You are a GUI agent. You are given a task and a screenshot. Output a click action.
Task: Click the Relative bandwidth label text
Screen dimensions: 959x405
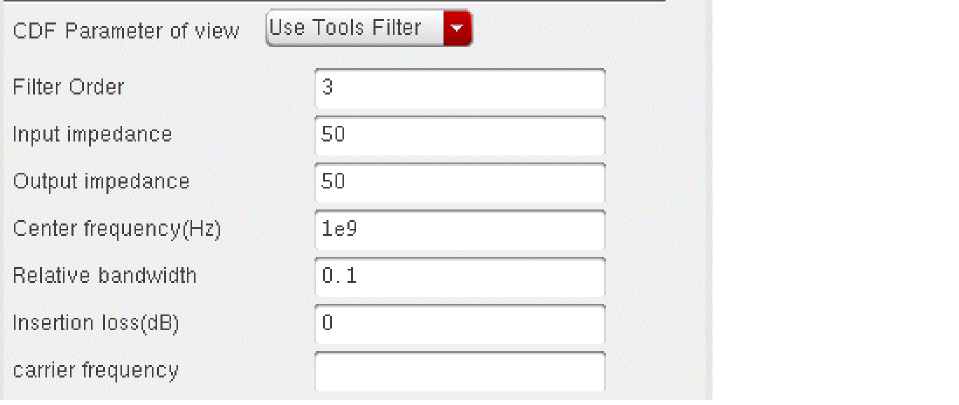[x=105, y=275]
